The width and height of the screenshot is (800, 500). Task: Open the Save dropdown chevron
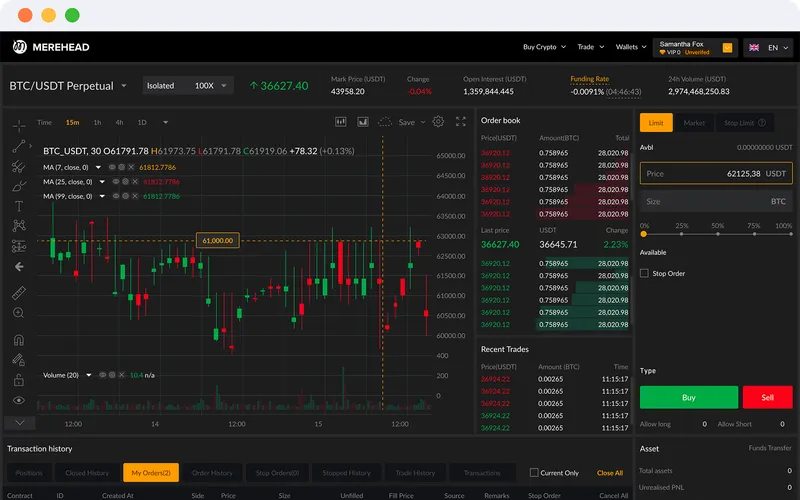423,122
